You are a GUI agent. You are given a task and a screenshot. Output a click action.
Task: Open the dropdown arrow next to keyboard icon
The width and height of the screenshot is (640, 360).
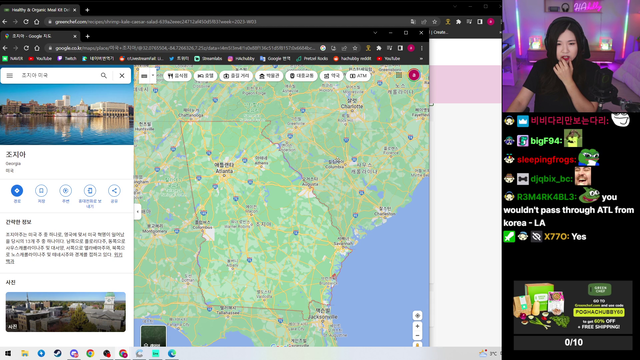coord(153,76)
